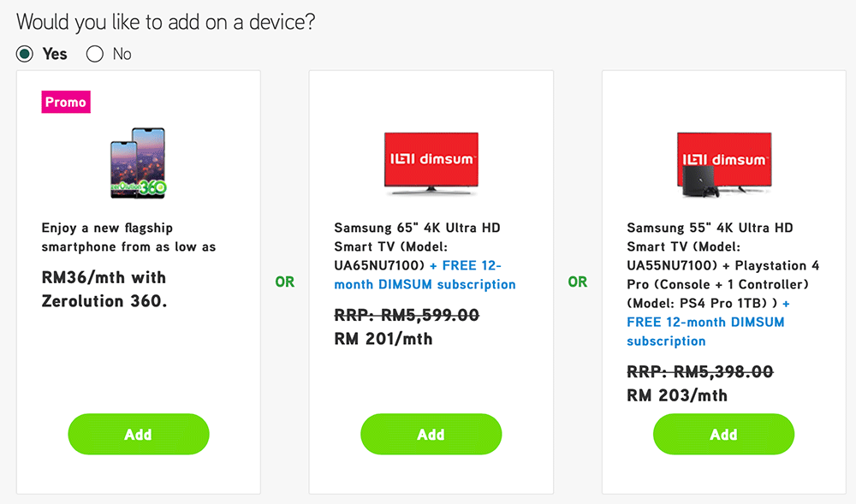Click the struck-through RRP RM5,398.00 price
The image size is (856, 504).
(699, 371)
